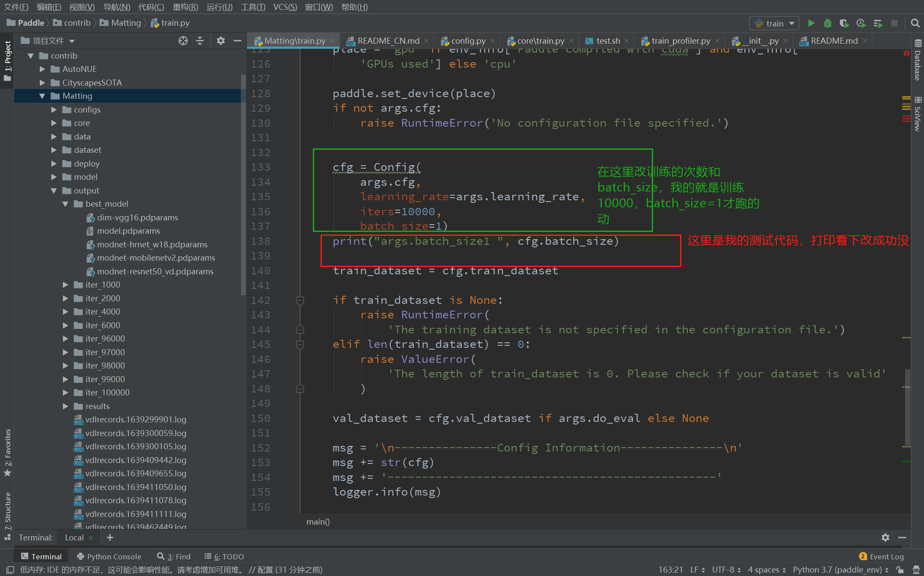Viewport: 924px width, 576px height.
Task: Select modnet-mobilenetv2.pdparams file
Action: pos(156,258)
